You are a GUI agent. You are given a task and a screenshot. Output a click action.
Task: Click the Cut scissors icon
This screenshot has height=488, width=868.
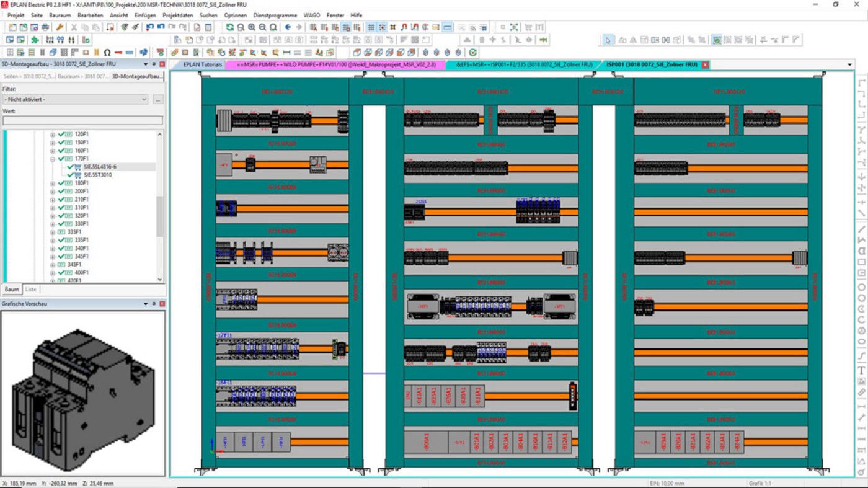73,27
